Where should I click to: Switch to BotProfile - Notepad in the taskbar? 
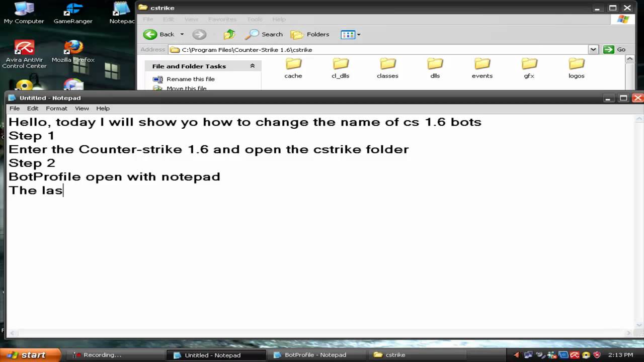pos(317,354)
